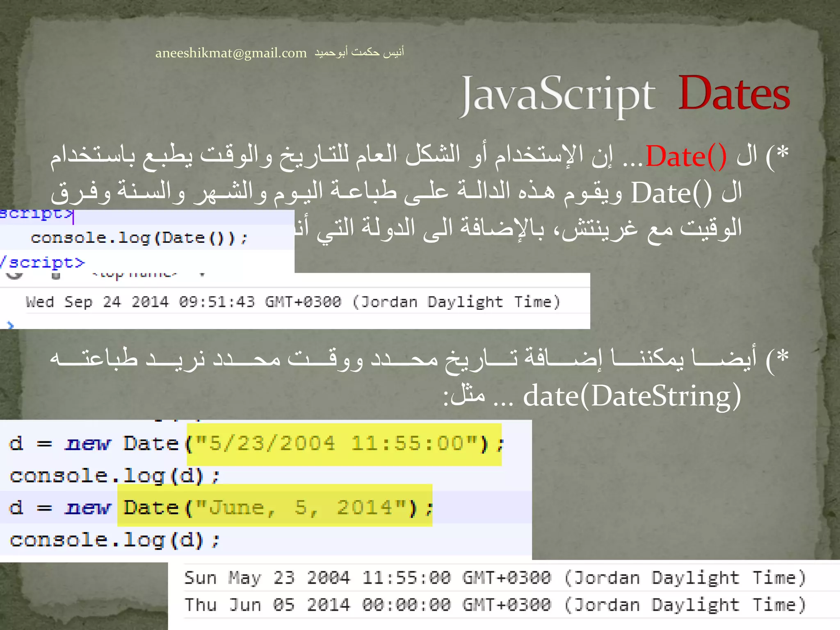Click the closing /script> tag
The width and height of the screenshot is (840, 630).
pyautogui.click(x=42, y=262)
